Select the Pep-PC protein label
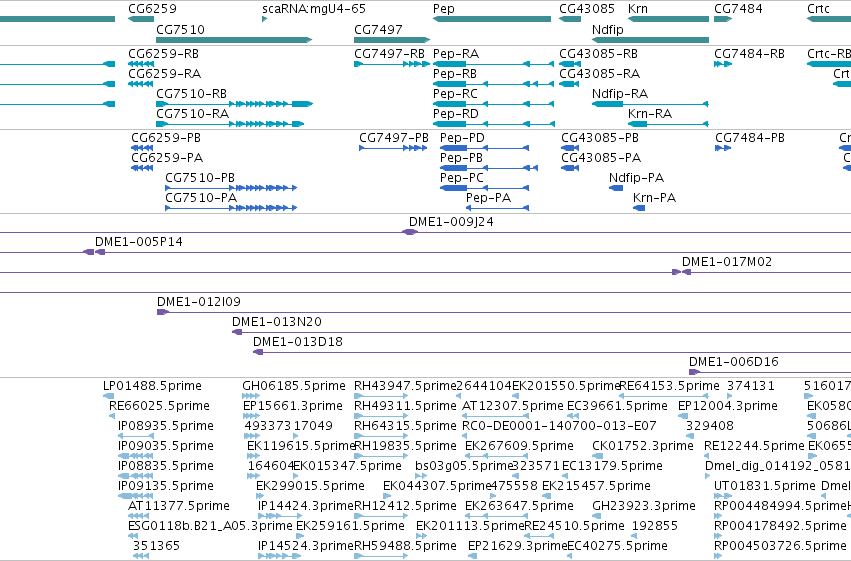The height and width of the screenshot is (561, 851). click(462, 178)
